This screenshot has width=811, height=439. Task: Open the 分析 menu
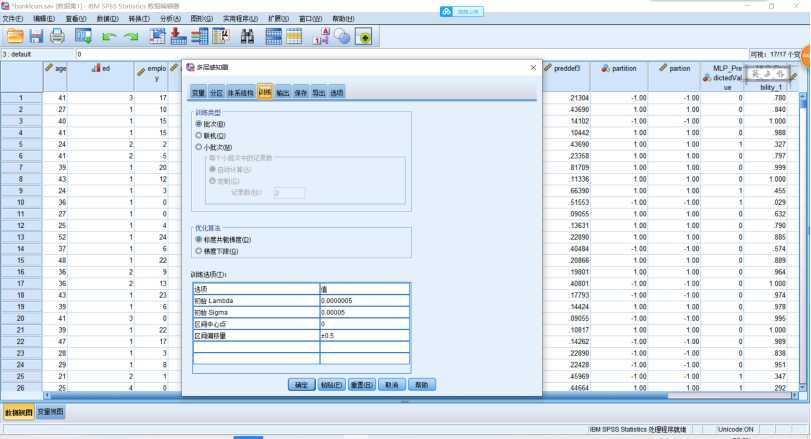coord(170,19)
